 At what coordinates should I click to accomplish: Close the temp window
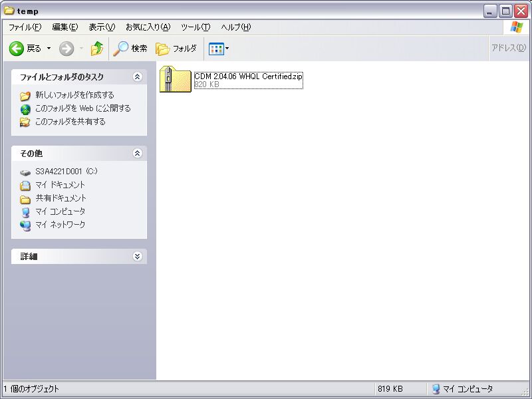pyautogui.click(x=521, y=11)
